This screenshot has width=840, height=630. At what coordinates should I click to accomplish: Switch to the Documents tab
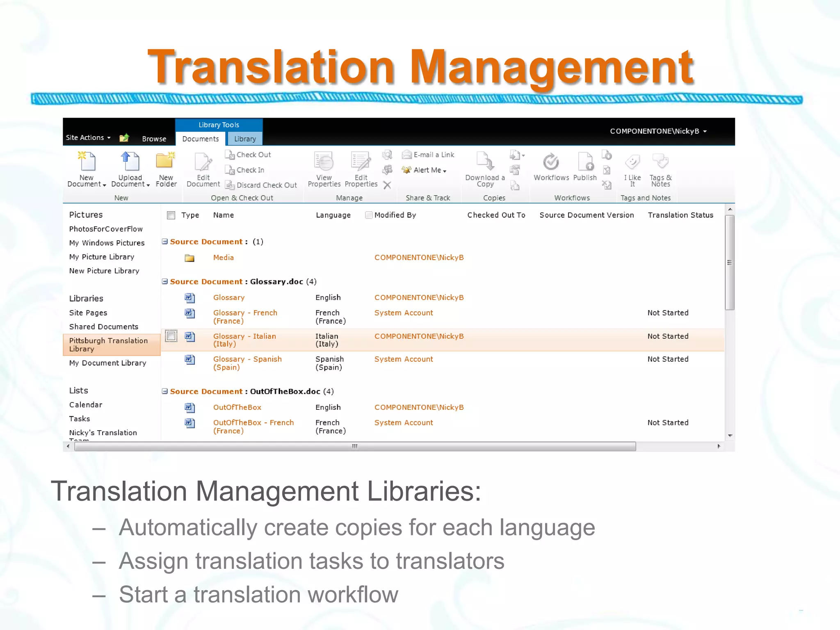pos(201,139)
